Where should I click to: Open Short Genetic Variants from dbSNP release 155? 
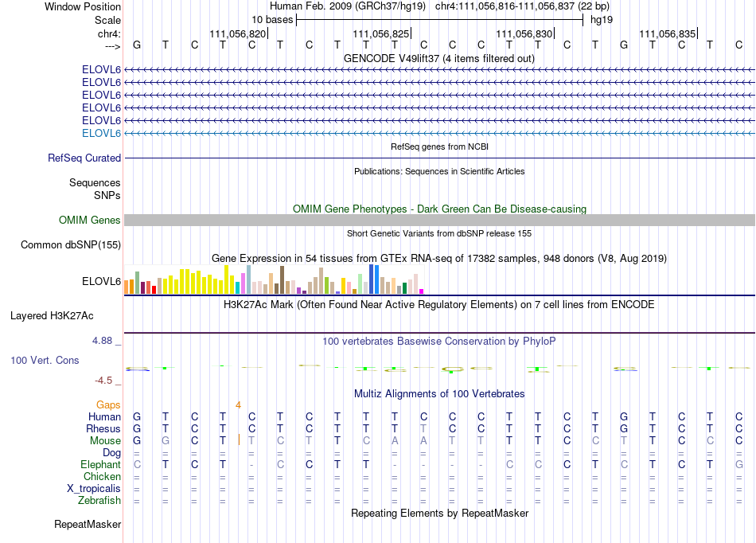(439, 233)
